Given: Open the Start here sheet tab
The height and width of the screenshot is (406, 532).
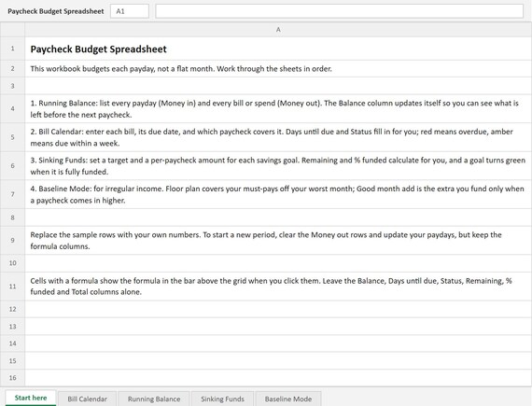Looking at the screenshot, I should tap(31, 398).
